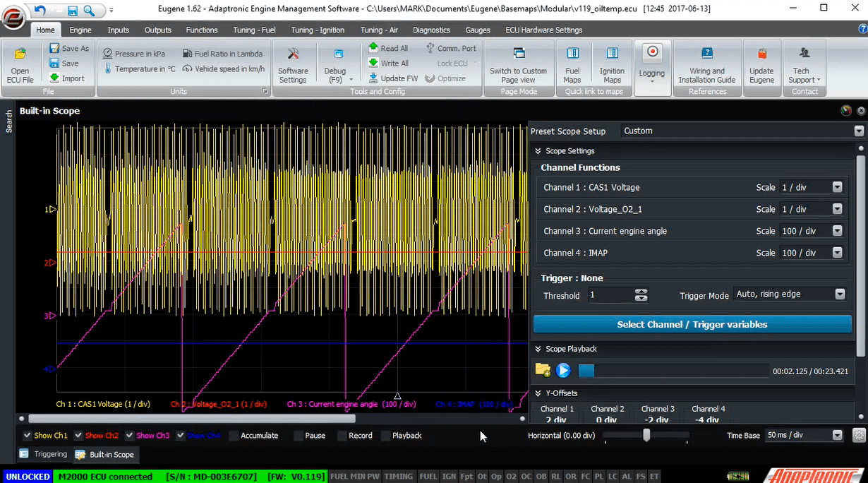Click the Threshold stepper arrows
The image size is (868, 483).
click(641, 295)
